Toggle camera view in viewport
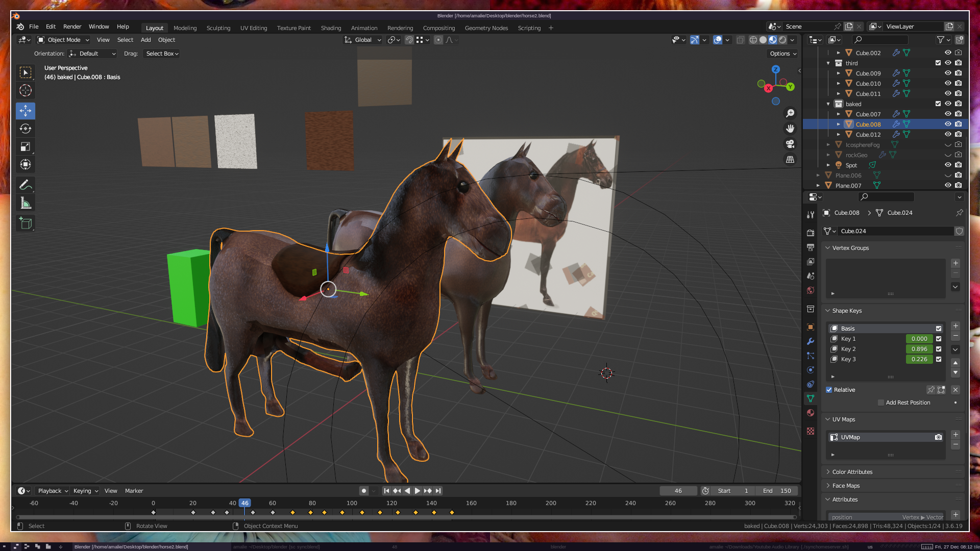Viewport: 980px width, 551px height. coord(790,144)
